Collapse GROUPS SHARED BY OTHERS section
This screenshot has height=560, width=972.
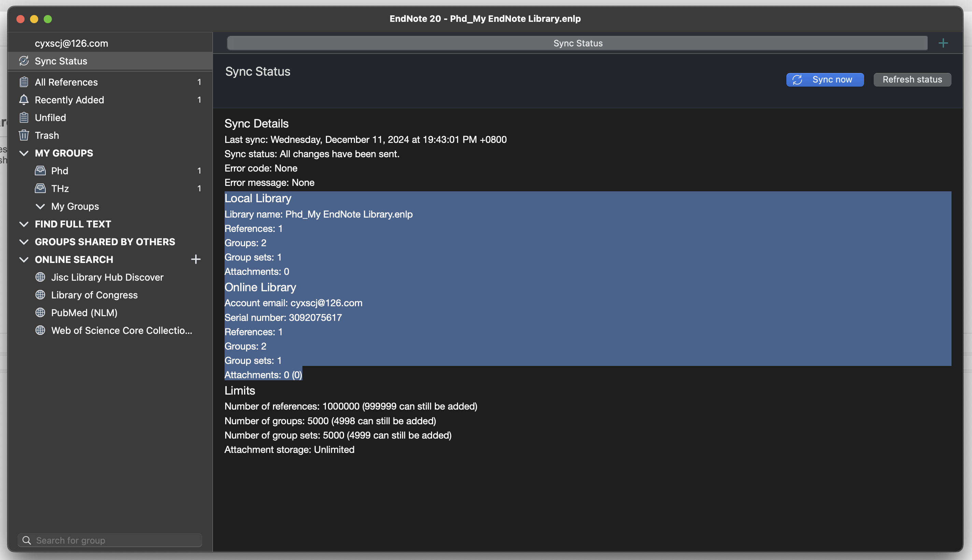pyautogui.click(x=24, y=241)
